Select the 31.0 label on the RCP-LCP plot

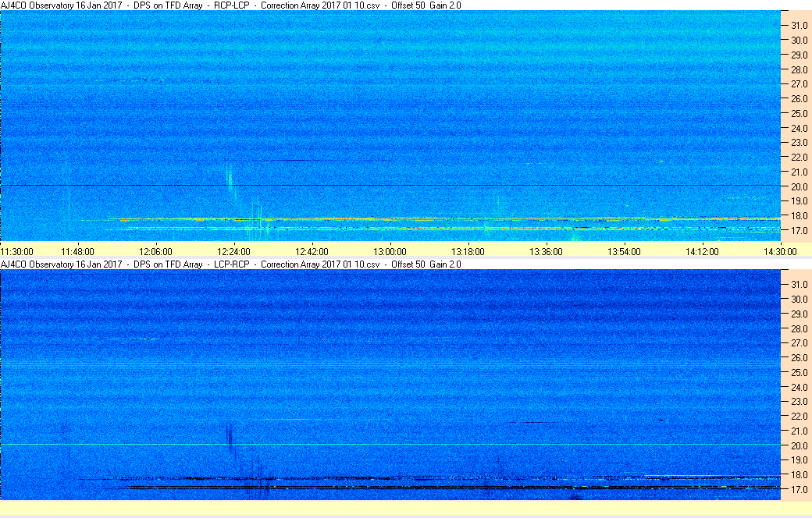click(x=799, y=26)
